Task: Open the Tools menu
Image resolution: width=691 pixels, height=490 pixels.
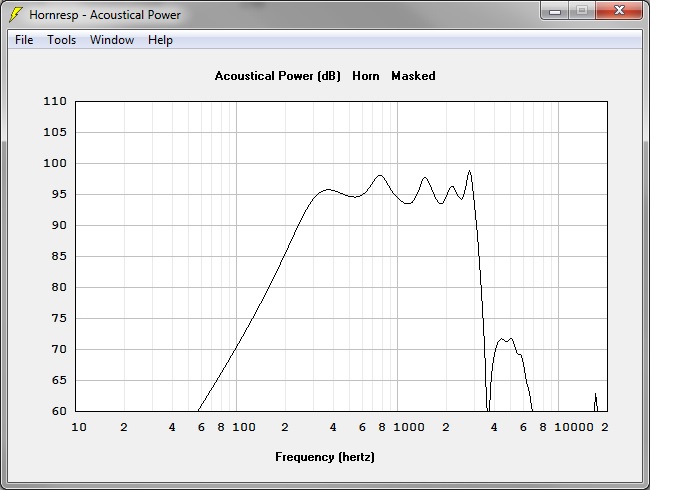Action: [x=61, y=40]
